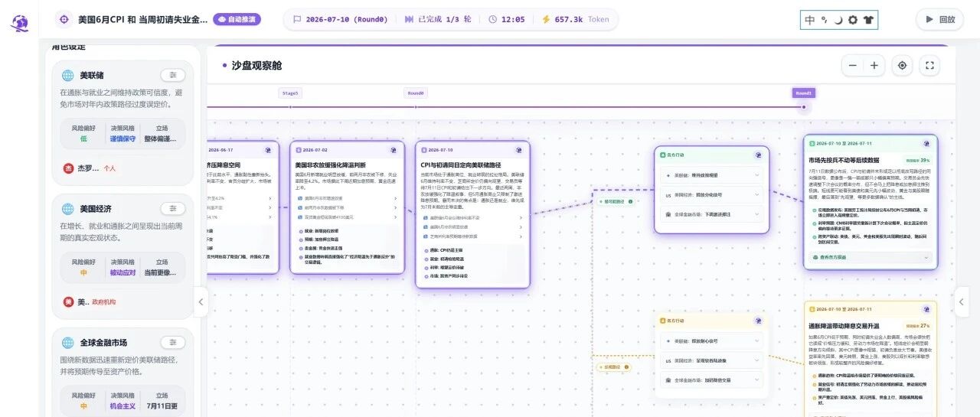This screenshot has height=417, width=980.
Task: Click the calendar icon beside the 2026-07-10 CPI card date
Action: [x=423, y=150]
